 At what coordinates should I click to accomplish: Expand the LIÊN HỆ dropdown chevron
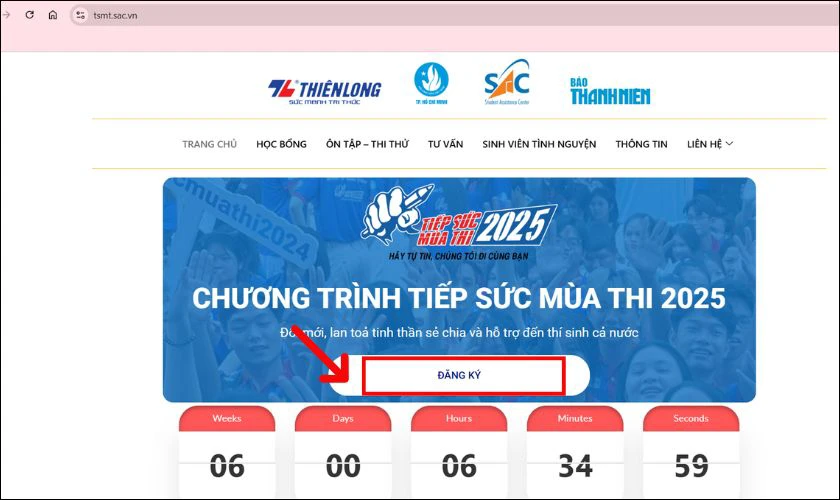tap(729, 144)
